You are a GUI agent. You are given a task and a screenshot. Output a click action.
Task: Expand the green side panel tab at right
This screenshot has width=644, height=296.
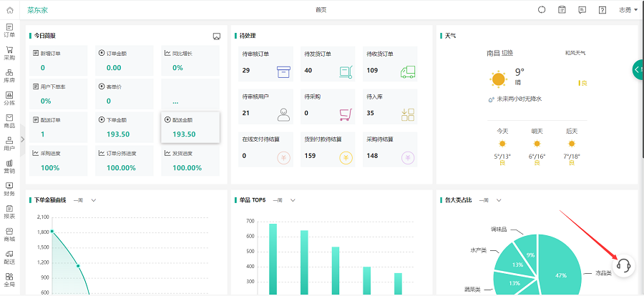(x=638, y=69)
